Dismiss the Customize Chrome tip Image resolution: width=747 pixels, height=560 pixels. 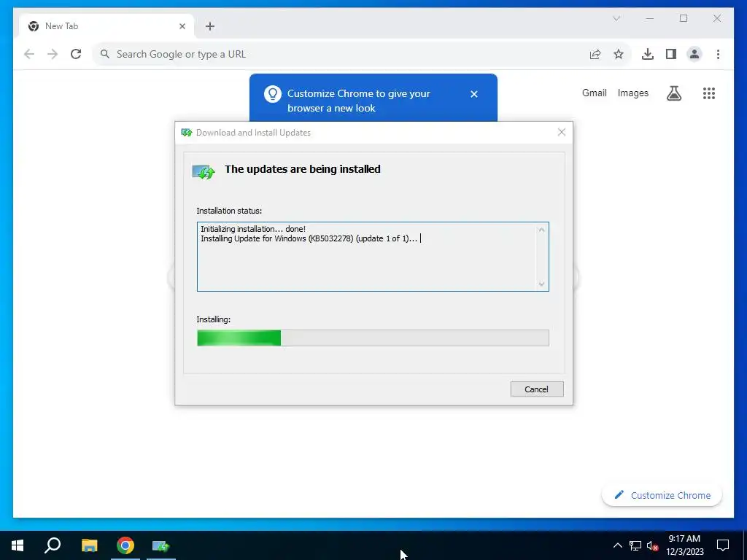coord(474,94)
